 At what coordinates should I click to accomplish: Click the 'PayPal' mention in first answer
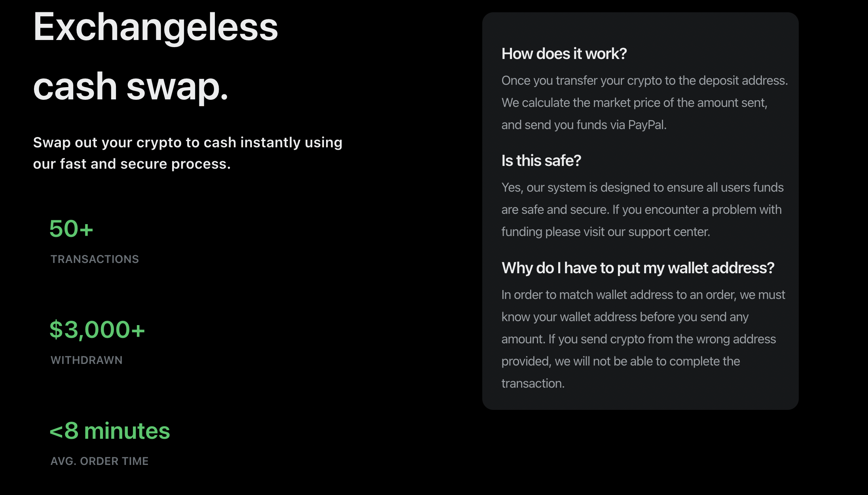point(647,125)
